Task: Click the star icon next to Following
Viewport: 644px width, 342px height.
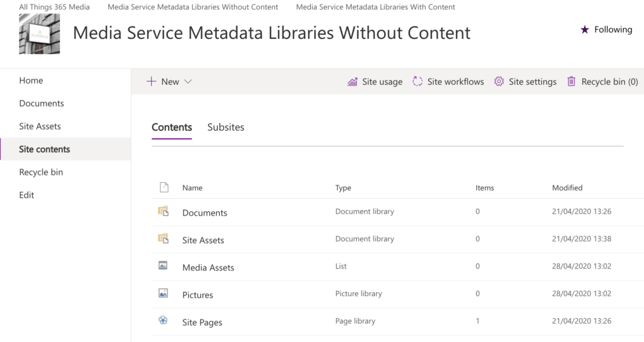Action: 584,30
